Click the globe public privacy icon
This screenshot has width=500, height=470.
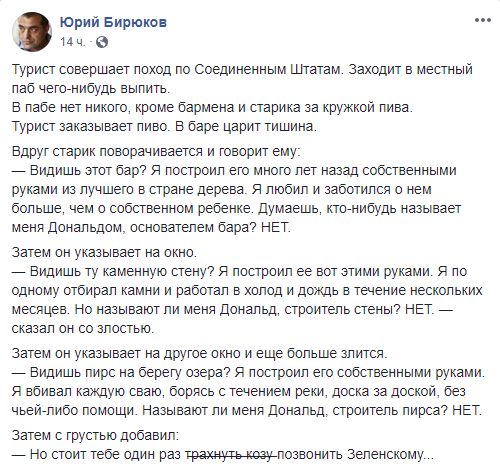102,42
